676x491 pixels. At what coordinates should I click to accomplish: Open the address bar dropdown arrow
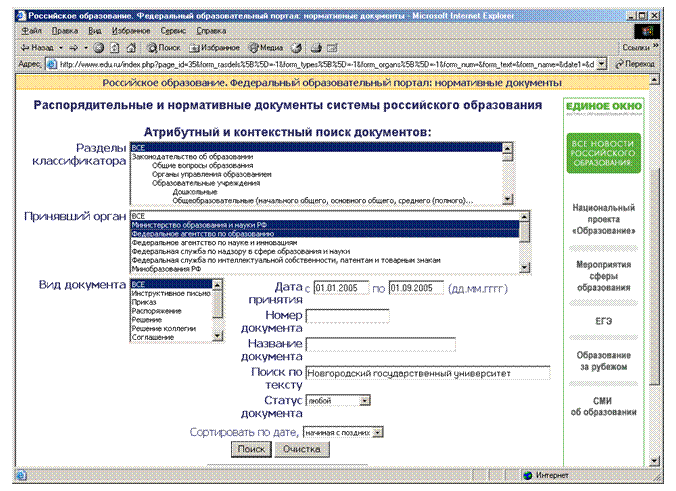pos(602,64)
